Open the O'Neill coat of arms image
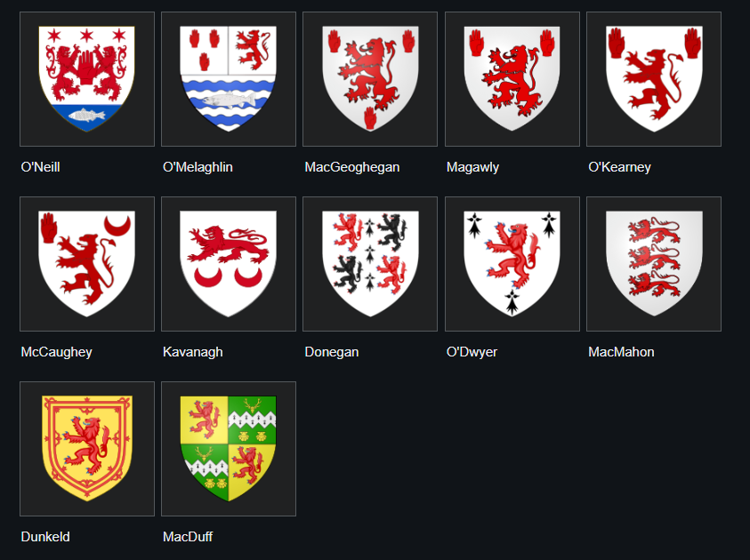Screen dimensions: 750x560 86,79
